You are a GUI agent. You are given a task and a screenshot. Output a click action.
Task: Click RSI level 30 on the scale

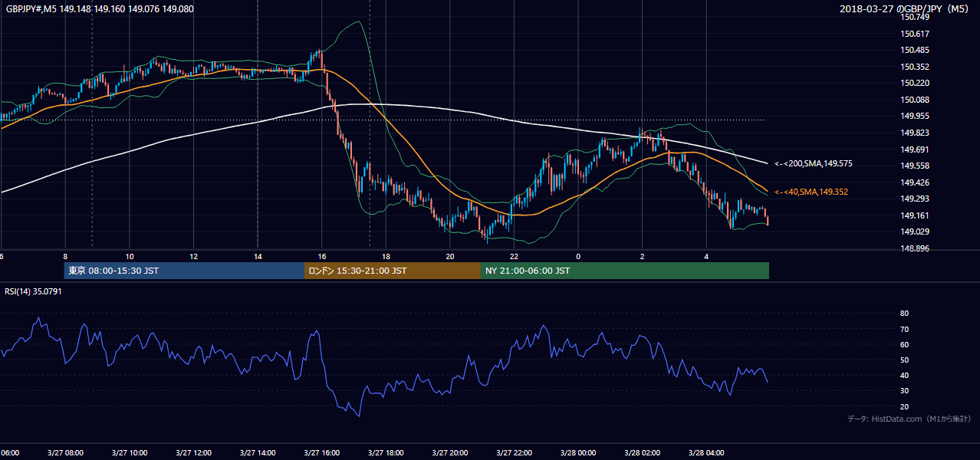(x=904, y=391)
